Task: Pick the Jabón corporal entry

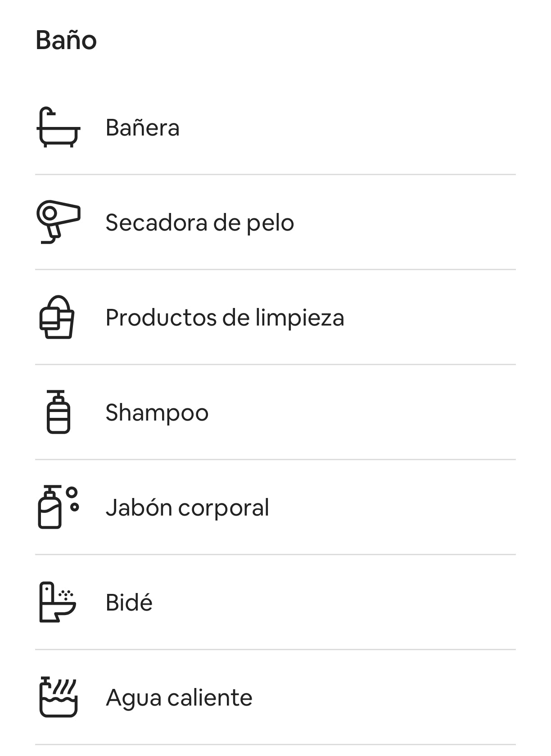Action: coord(188,507)
